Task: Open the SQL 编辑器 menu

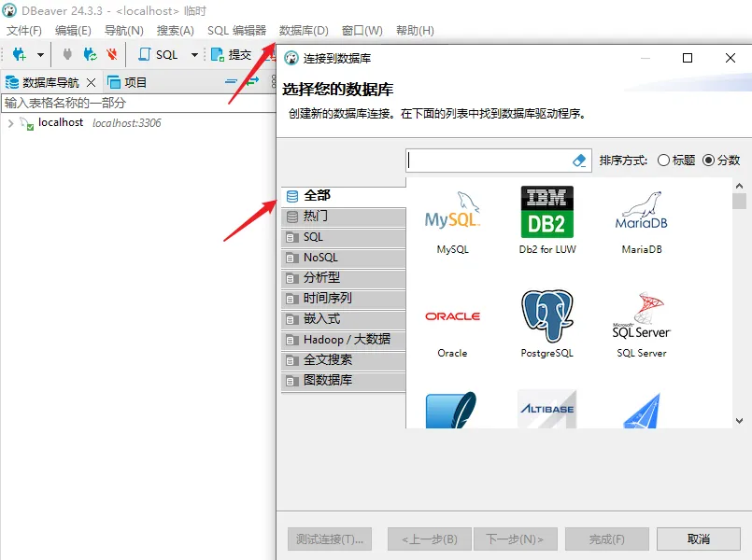Action: 236,31
